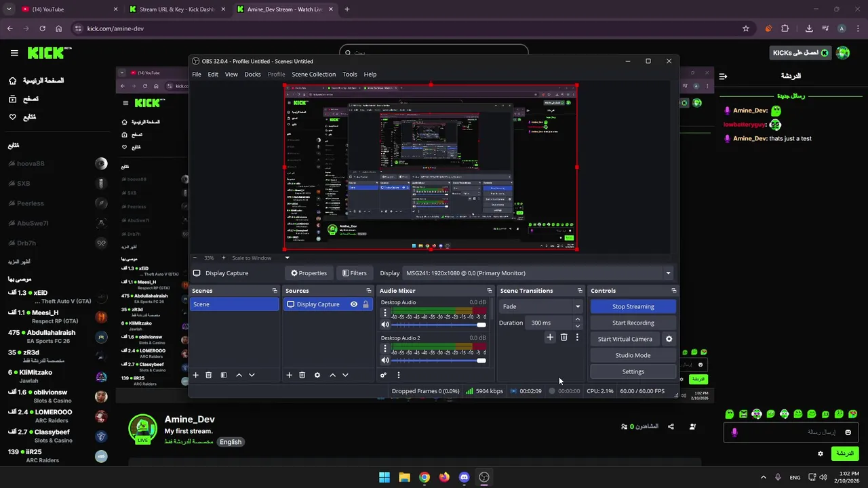868x488 pixels.
Task: Click green chat send button
Action: (844, 453)
